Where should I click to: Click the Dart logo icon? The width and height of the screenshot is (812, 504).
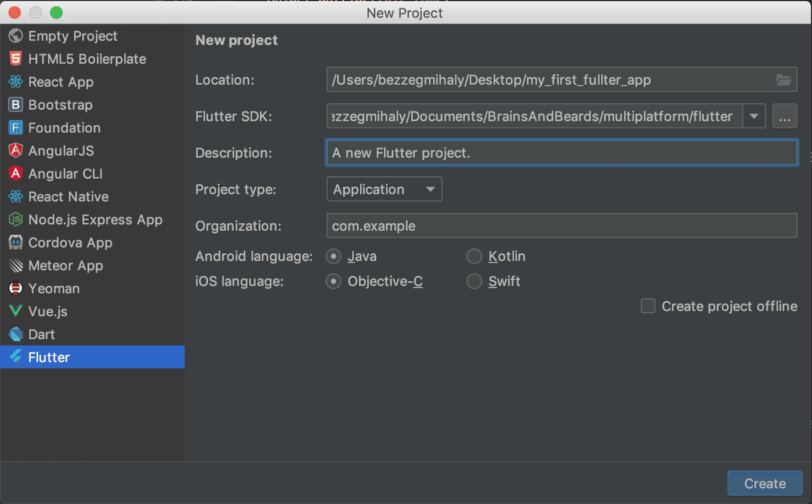[16, 335]
